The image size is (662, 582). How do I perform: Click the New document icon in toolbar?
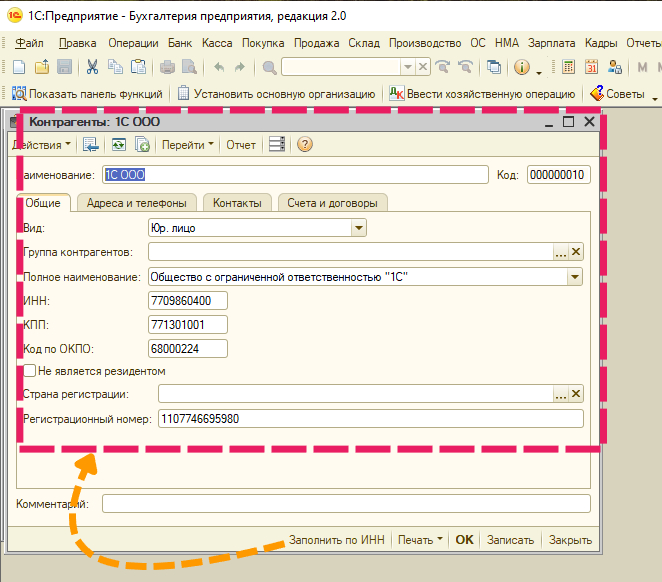(19, 67)
